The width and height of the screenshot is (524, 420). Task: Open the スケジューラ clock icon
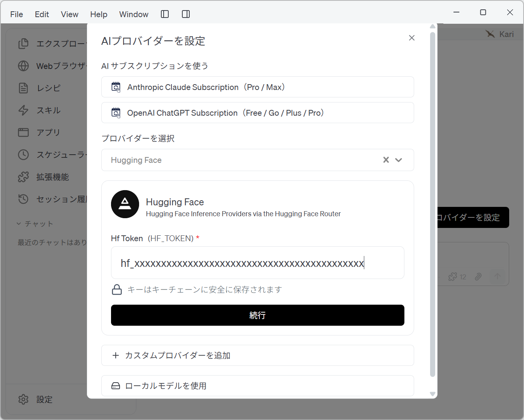click(x=23, y=155)
